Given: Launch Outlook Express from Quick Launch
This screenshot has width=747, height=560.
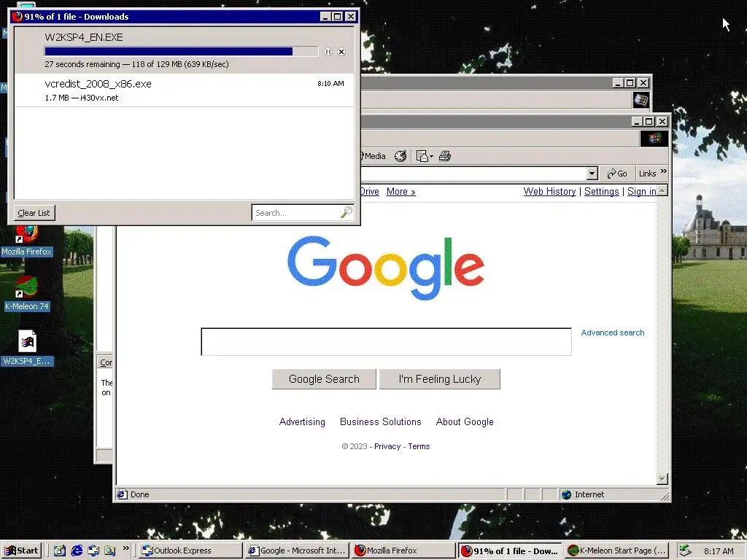Looking at the screenshot, I should click(93, 551).
